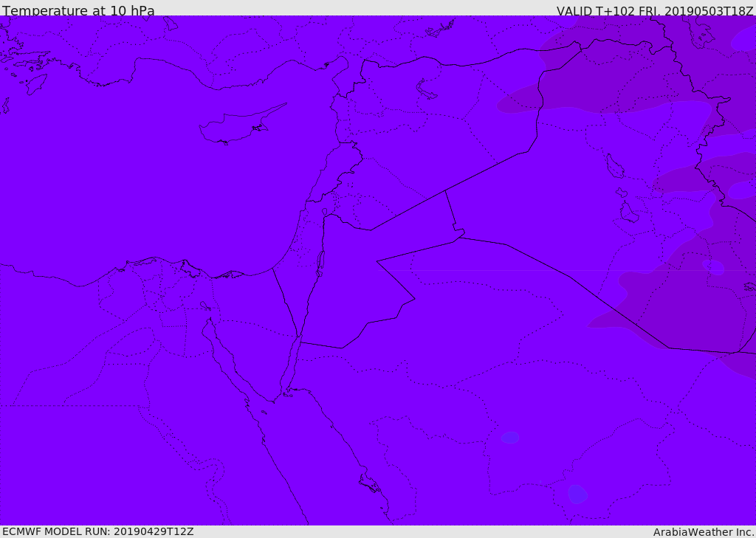Click the 'Temperature at 10 hPa' title text
Viewport: 756px width, 538px height.
click(x=78, y=10)
